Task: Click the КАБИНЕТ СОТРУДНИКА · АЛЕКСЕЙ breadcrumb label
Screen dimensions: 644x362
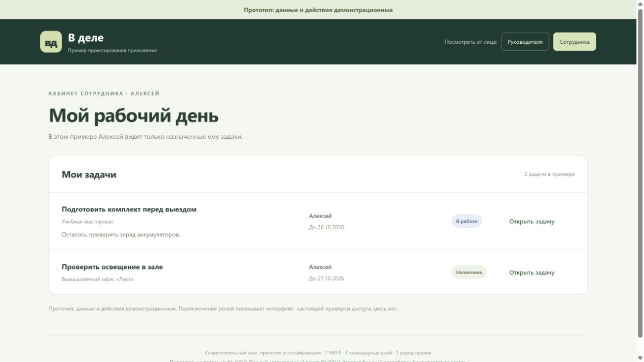Action: click(104, 94)
